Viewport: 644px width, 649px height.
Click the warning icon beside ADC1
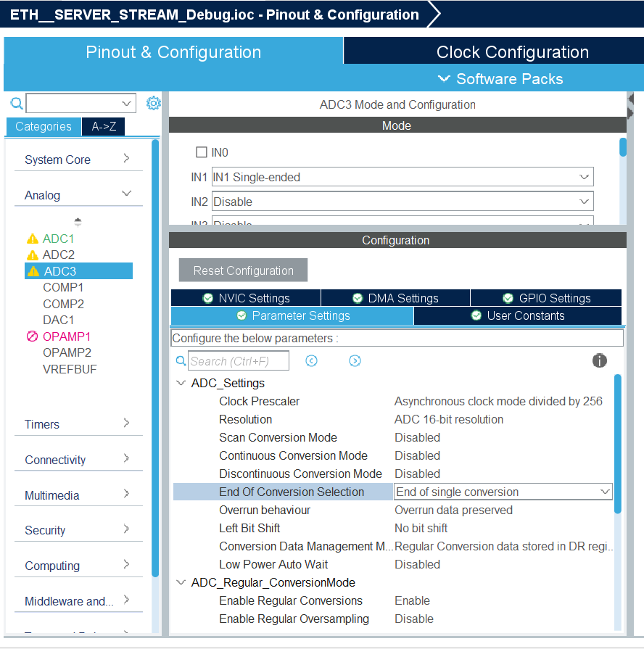(34, 238)
